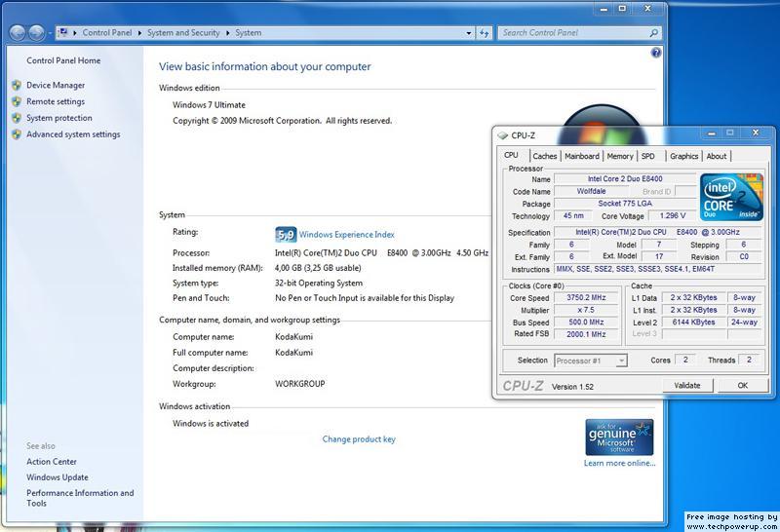Click the Back navigation arrow button
This screenshot has width=780, height=532.
tap(18, 33)
